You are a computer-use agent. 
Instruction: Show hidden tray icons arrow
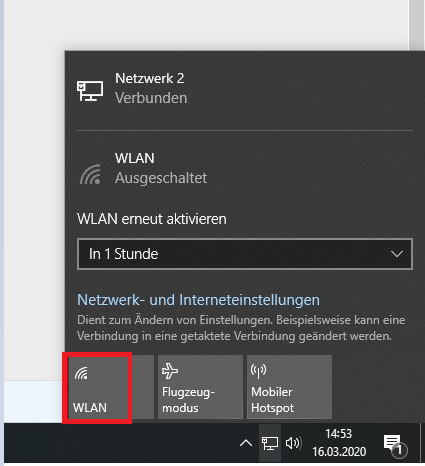point(246,443)
